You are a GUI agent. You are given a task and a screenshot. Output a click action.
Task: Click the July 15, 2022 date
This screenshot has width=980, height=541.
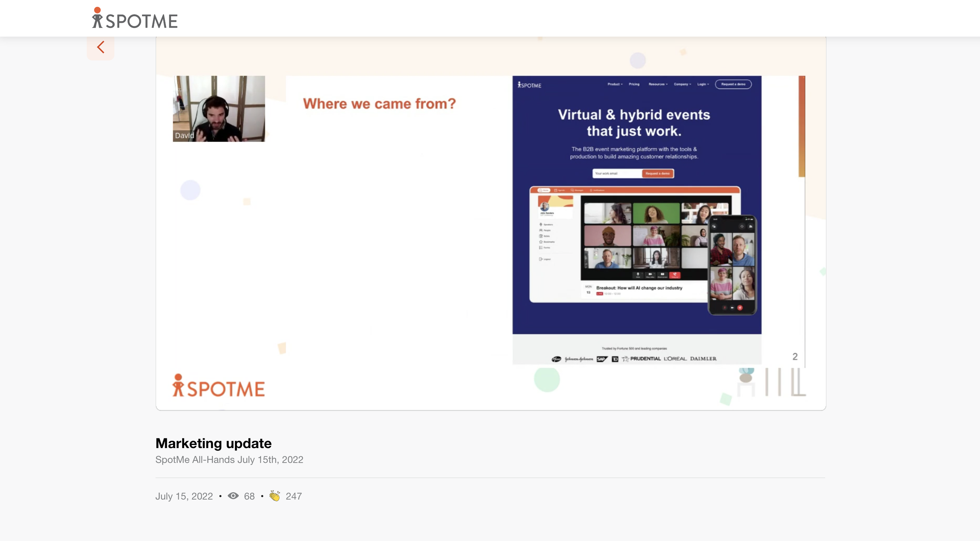[x=184, y=496]
